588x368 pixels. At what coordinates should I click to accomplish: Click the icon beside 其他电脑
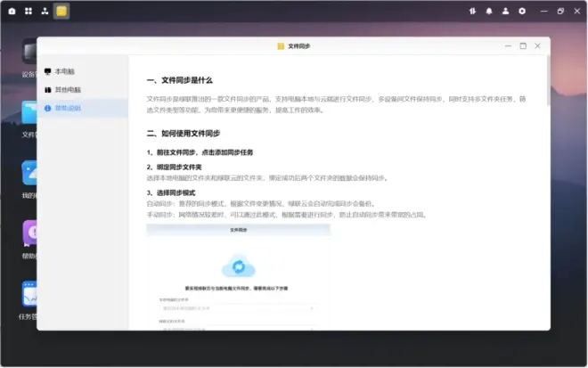[x=47, y=90]
